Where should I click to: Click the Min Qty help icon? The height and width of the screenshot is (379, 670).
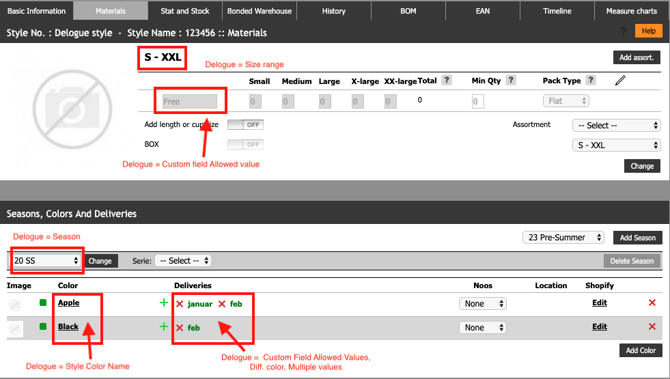[x=511, y=80]
